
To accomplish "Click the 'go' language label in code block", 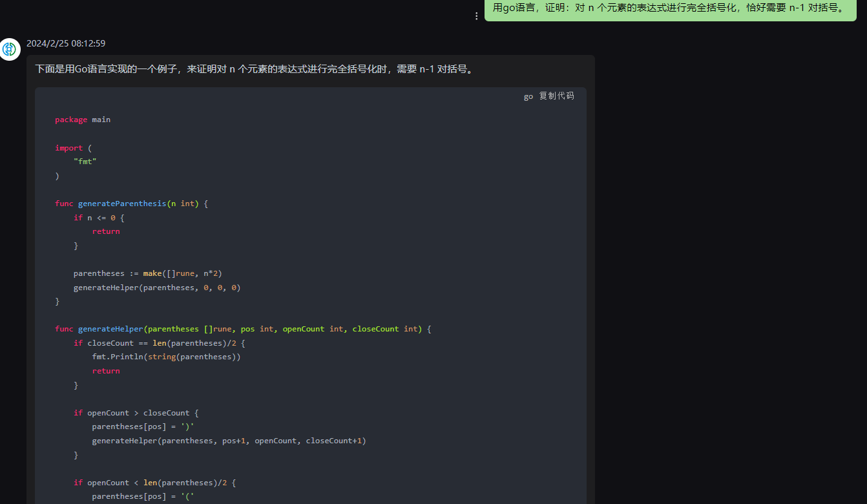I will (x=528, y=96).
